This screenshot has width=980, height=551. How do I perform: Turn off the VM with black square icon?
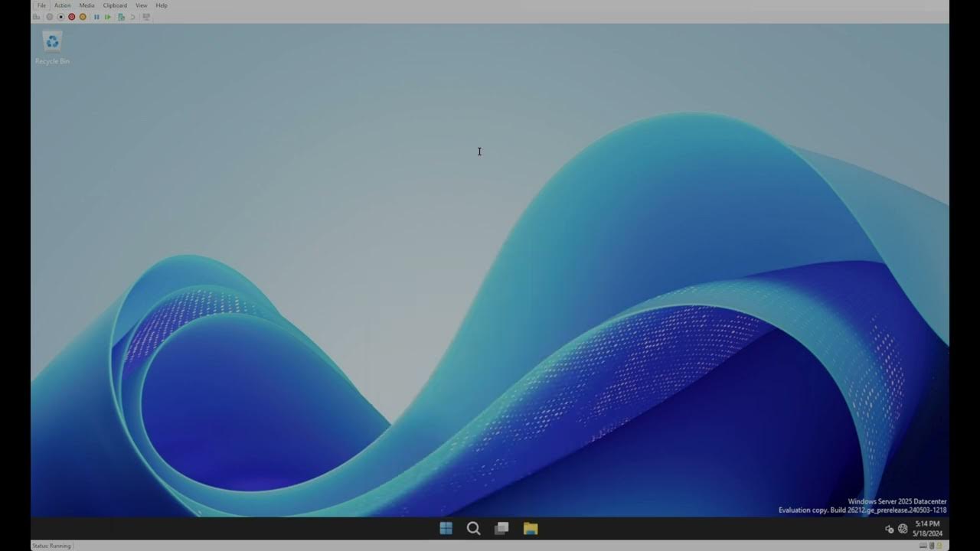tap(60, 17)
